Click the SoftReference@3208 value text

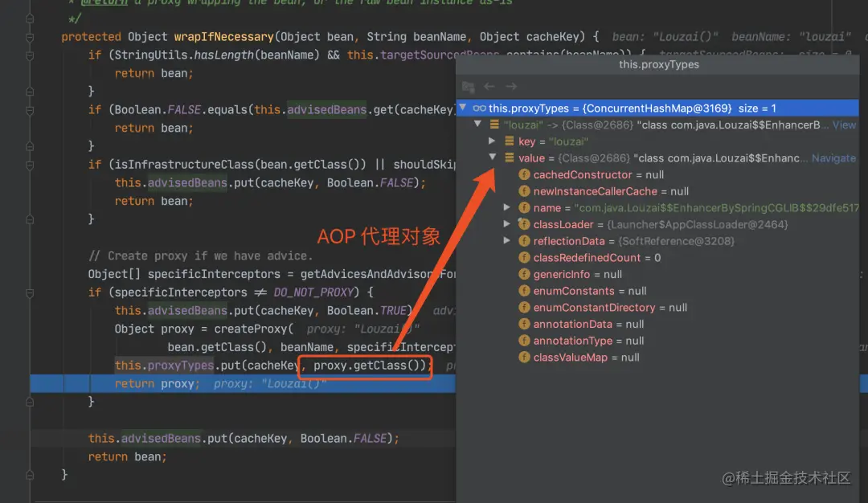[676, 241]
